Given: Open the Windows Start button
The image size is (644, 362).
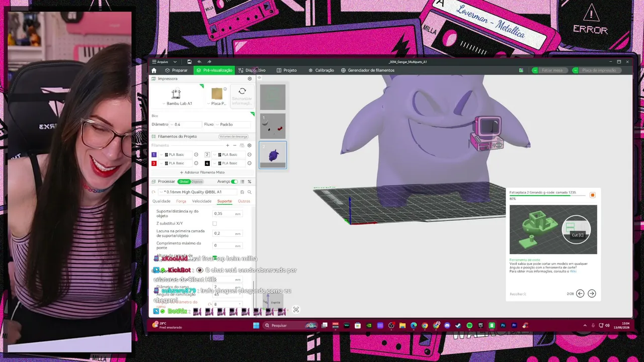Looking at the screenshot, I should click(x=256, y=325).
